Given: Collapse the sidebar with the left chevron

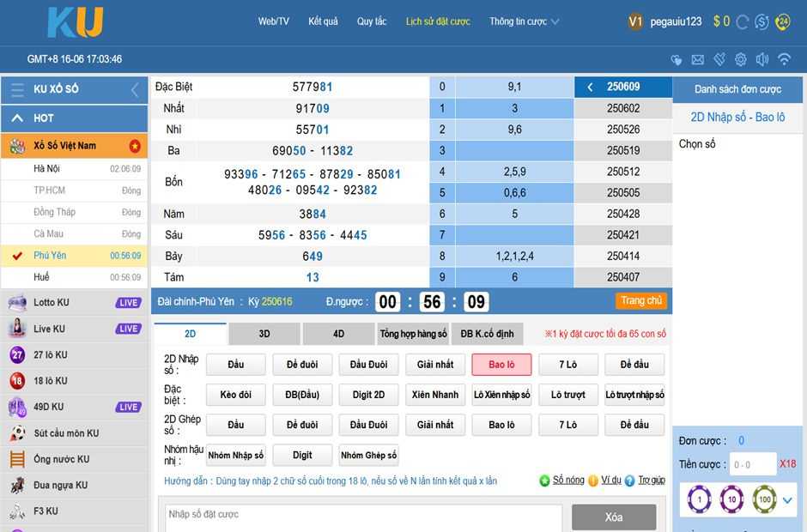Looking at the screenshot, I should [x=135, y=89].
